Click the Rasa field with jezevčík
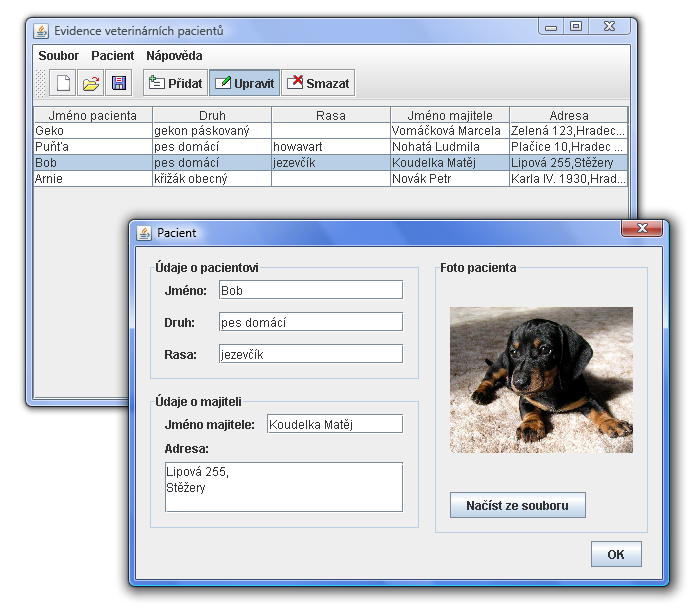698x614 pixels. [x=309, y=354]
